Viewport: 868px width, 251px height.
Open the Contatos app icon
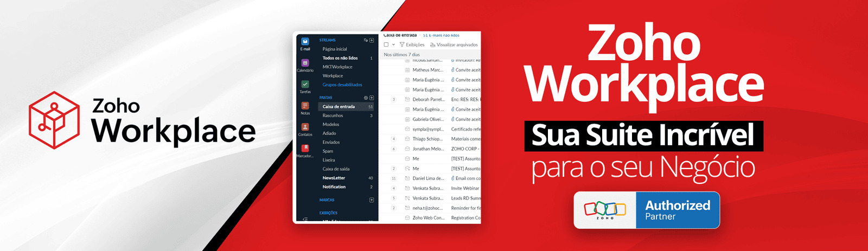(305, 127)
